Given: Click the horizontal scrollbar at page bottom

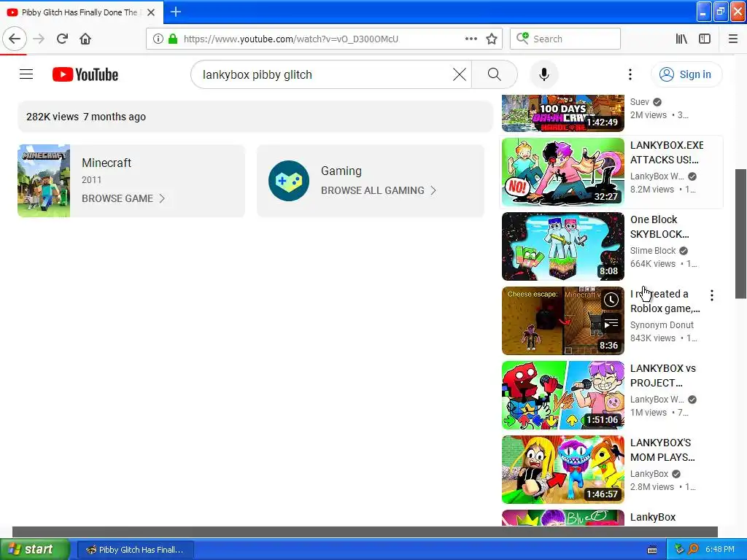Looking at the screenshot, I should 365,532.
